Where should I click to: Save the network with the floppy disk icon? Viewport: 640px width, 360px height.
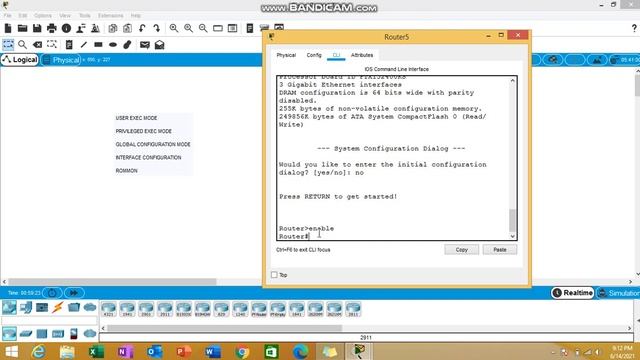[x=37, y=28]
